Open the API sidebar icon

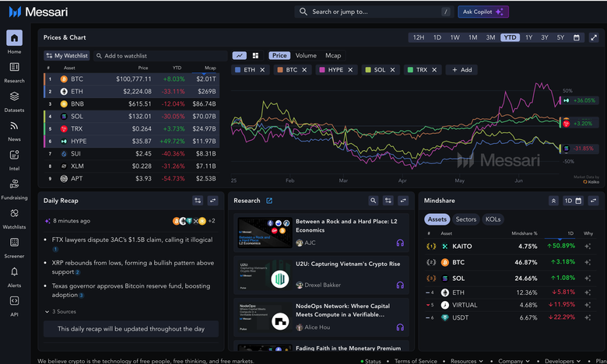[14, 301]
